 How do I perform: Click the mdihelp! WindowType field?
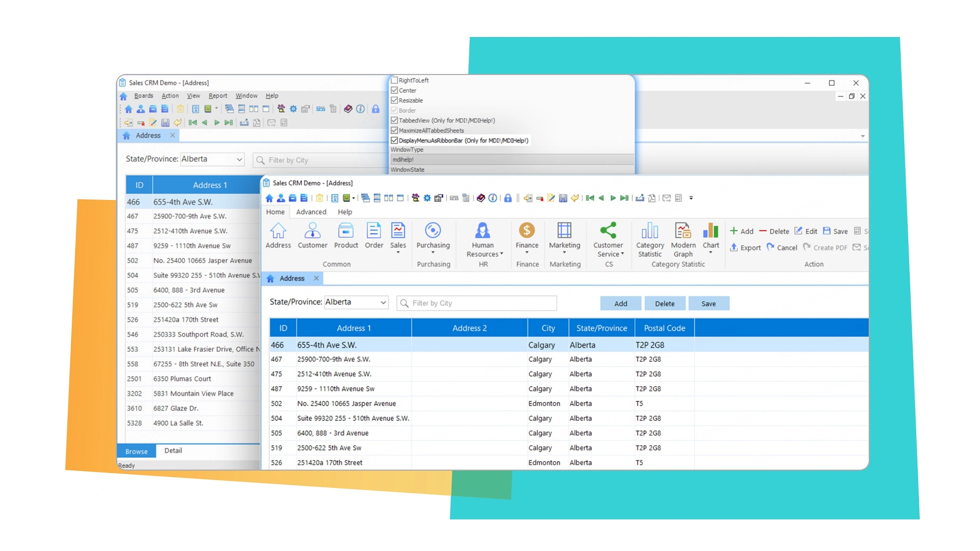tap(512, 159)
